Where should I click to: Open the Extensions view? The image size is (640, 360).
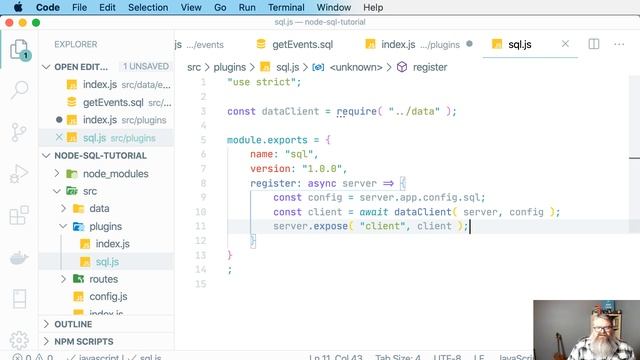tap(19, 216)
